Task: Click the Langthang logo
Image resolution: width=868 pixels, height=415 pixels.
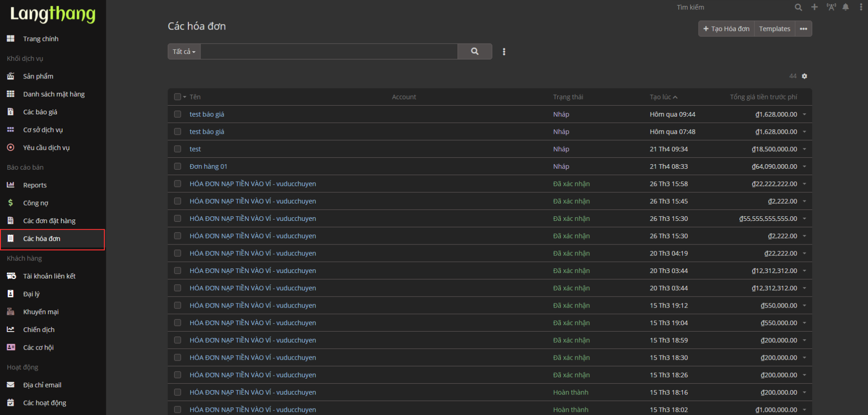Action: [x=53, y=14]
